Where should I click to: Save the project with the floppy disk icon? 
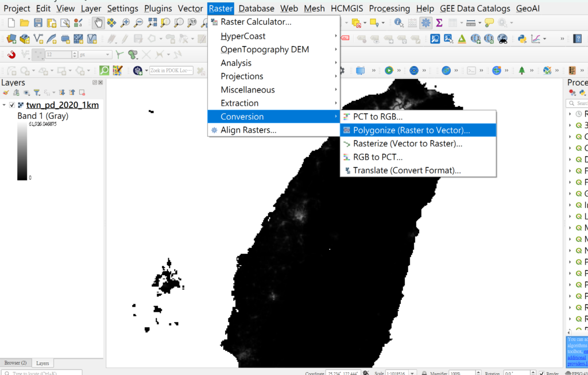point(38,23)
